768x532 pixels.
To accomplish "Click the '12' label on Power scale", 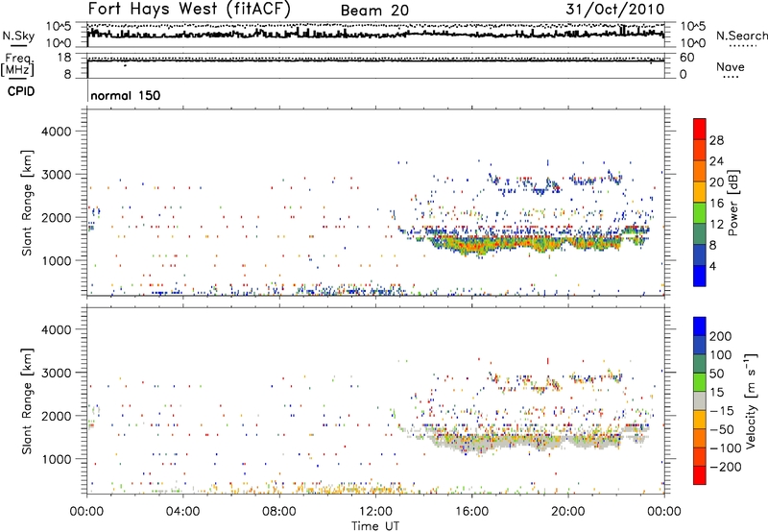I will click(x=716, y=225).
